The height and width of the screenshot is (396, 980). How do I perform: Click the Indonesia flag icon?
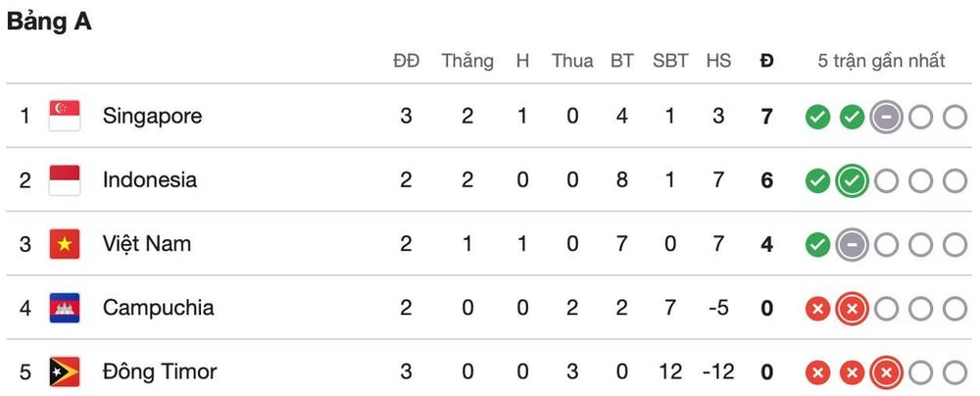click(65, 180)
